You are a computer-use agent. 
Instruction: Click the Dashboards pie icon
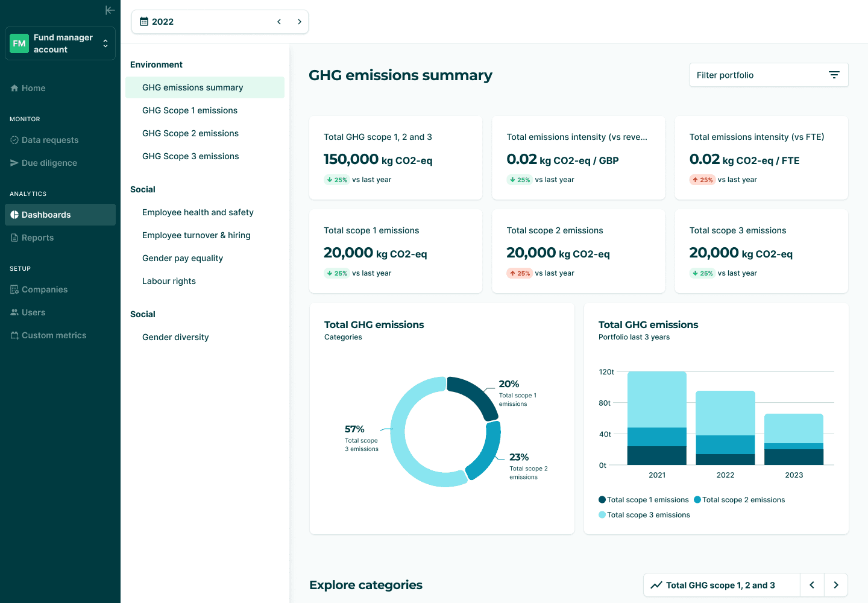pos(14,215)
